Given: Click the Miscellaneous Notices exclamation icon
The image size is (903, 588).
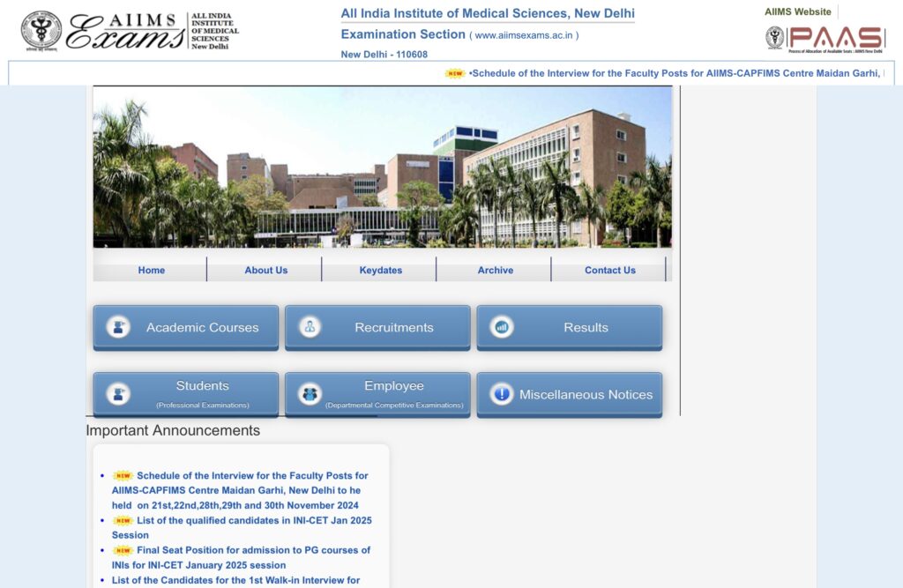Looking at the screenshot, I should (502, 394).
